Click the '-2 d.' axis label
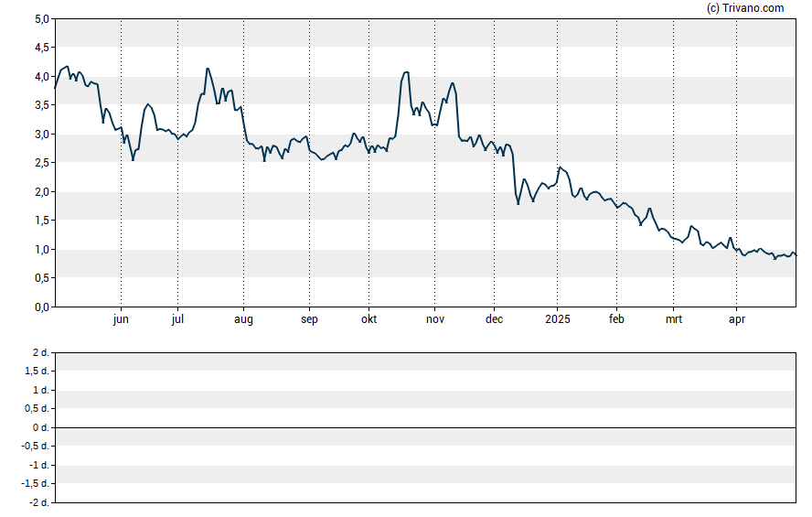The image size is (812, 517). point(39,503)
